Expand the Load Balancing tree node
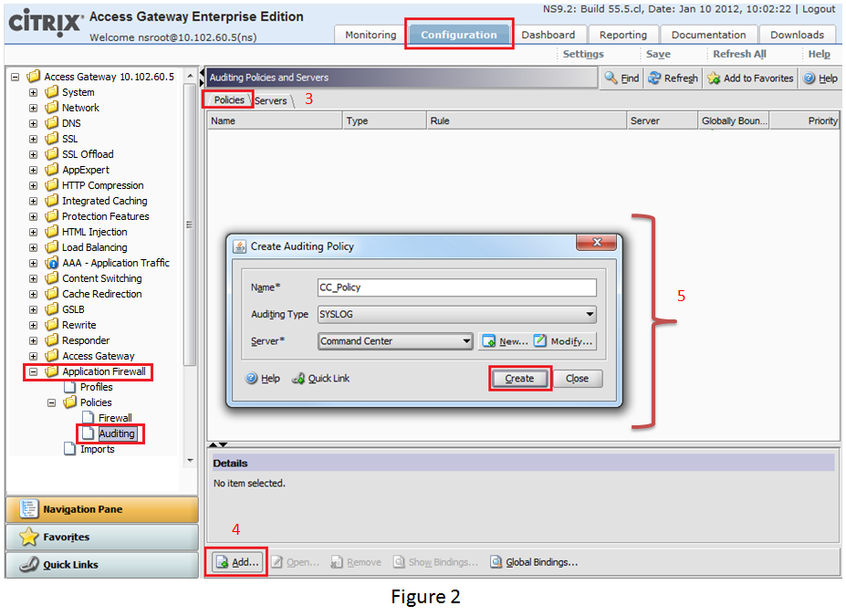 click(34, 247)
